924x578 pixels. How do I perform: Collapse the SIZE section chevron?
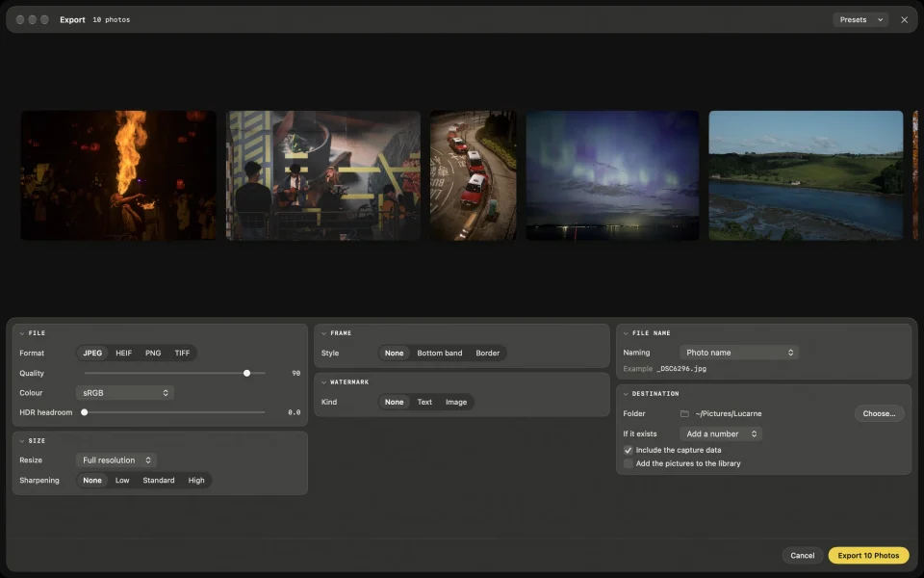click(22, 440)
